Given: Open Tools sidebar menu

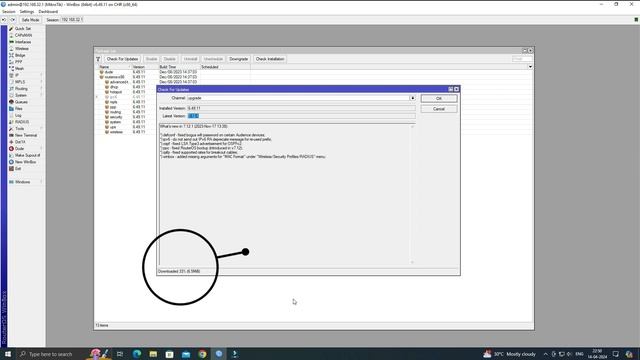Looking at the screenshot, I should [19, 129].
